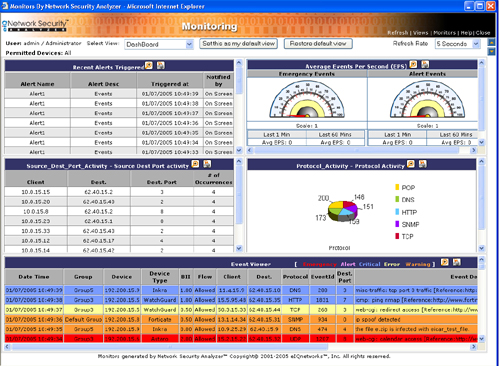
Task: Open Help in the top menu
Action: (466, 33)
